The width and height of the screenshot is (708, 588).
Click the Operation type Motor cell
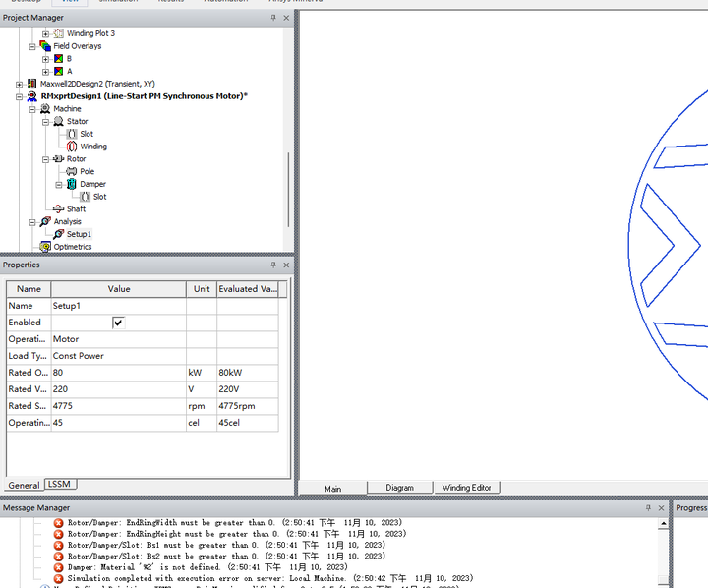119,339
